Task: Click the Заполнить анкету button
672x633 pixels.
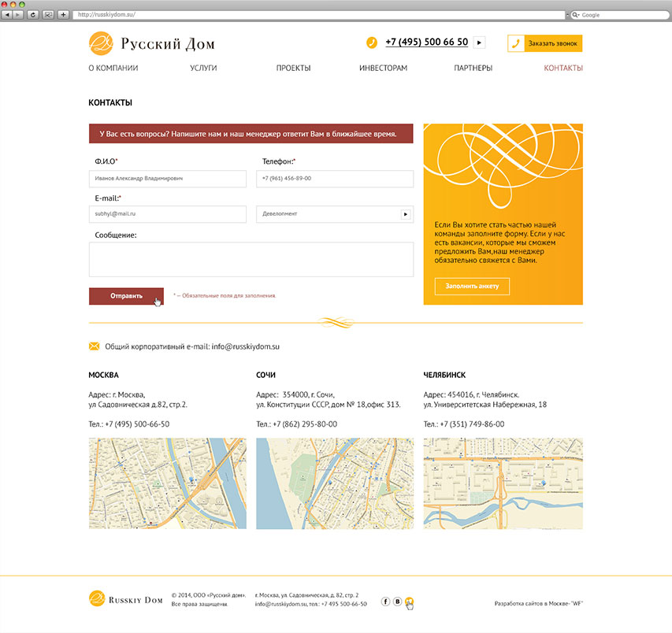Action: (x=472, y=286)
